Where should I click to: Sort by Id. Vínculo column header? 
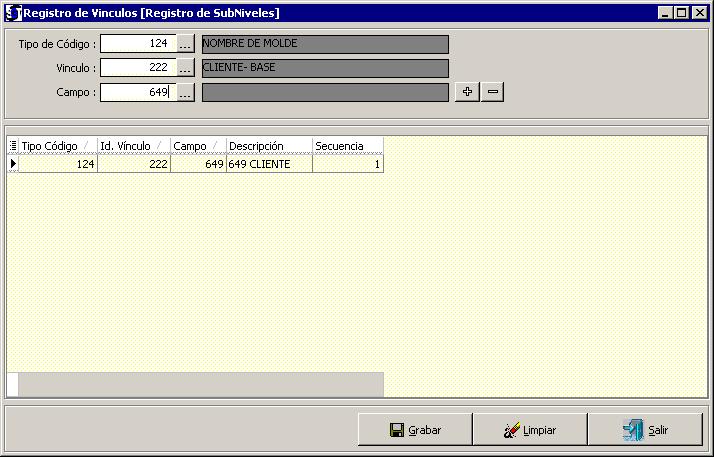pyautogui.click(x=131, y=146)
